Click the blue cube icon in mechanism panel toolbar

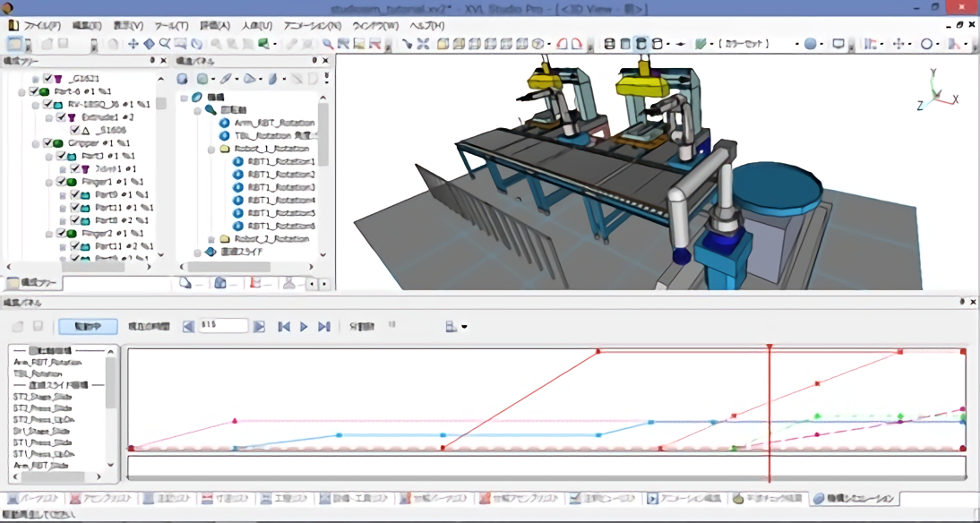point(182,79)
